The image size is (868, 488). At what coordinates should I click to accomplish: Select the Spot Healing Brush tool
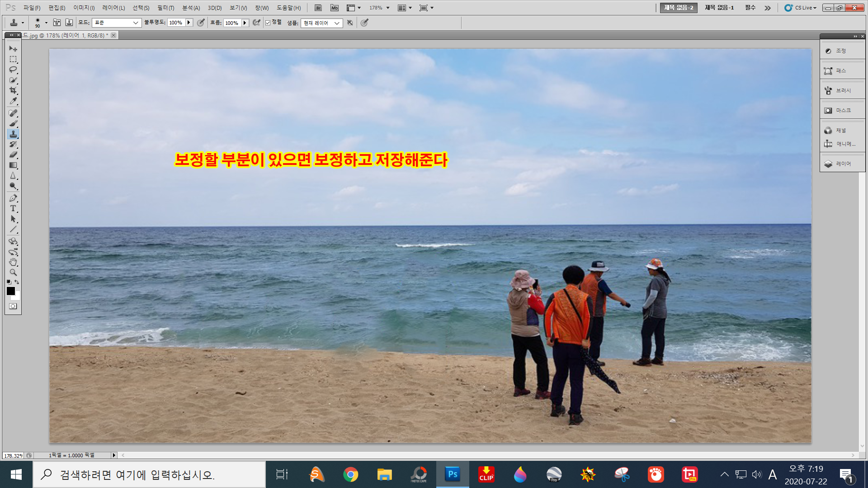pos(13,113)
